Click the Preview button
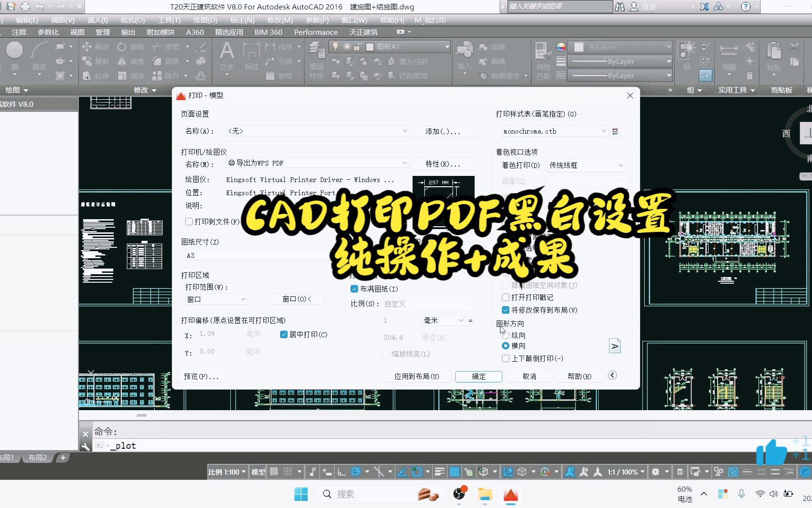Image resolution: width=812 pixels, height=508 pixels. click(x=201, y=377)
